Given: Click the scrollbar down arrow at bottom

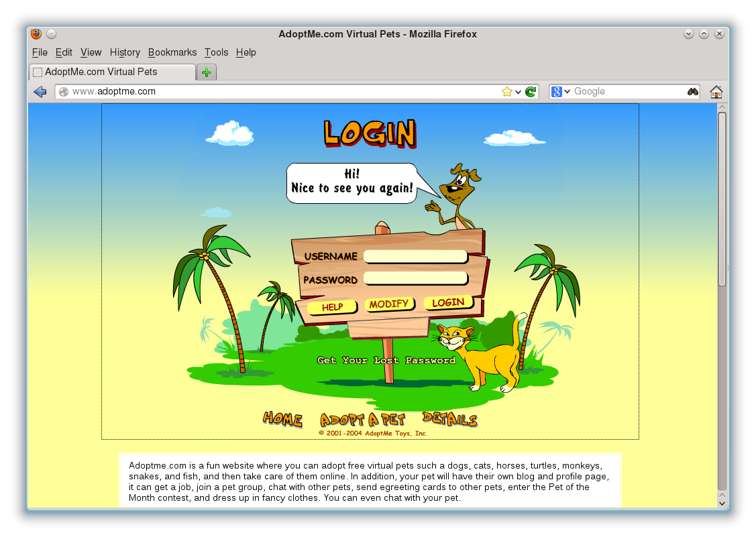Looking at the screenshot, I should 722,503.
